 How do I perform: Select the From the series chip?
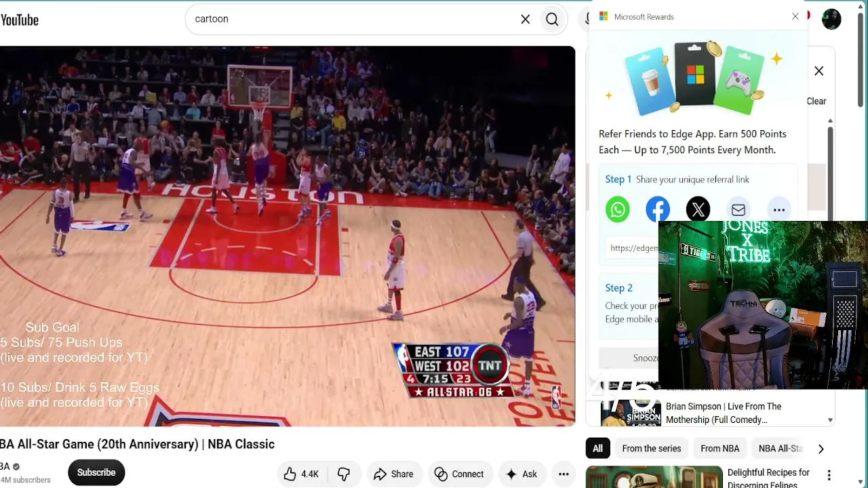click(x=652, y=449)
